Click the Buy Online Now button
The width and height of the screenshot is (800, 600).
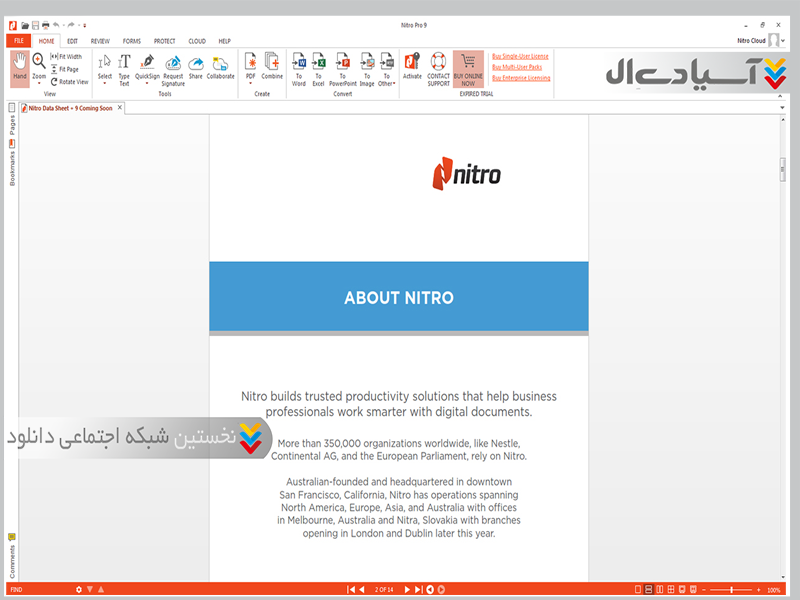(467, 69)
